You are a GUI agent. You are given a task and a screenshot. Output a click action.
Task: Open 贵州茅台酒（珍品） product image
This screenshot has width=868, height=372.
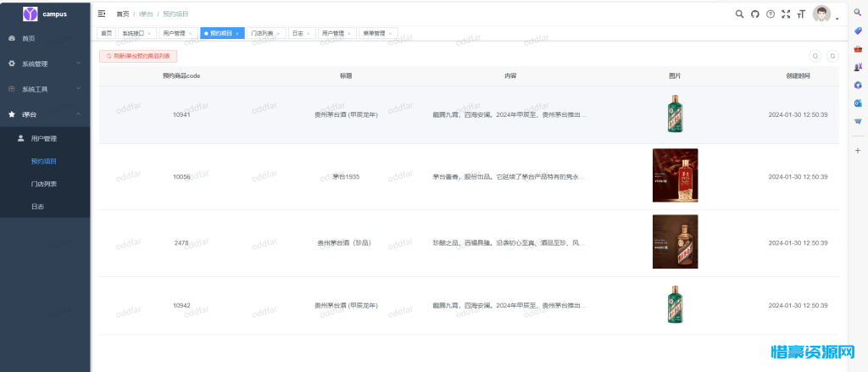click(x=676, y=242)
